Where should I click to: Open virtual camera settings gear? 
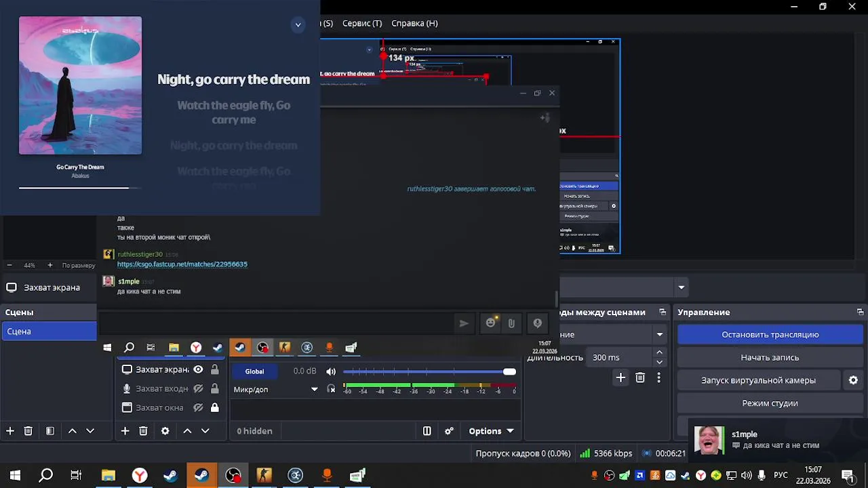point(853,380)
